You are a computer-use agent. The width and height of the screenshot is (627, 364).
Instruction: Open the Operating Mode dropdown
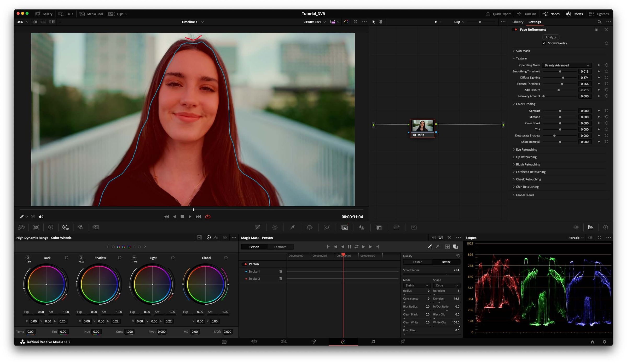pos(566,65)
